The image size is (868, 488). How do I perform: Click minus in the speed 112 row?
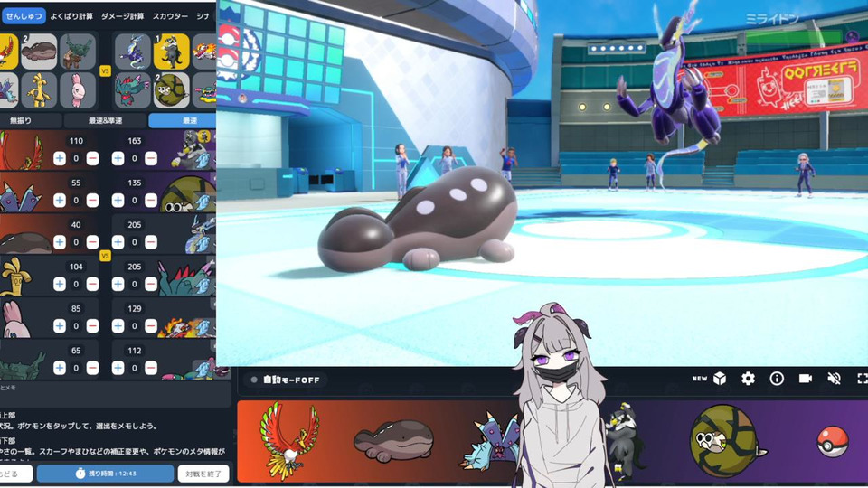tap(151, 368)
